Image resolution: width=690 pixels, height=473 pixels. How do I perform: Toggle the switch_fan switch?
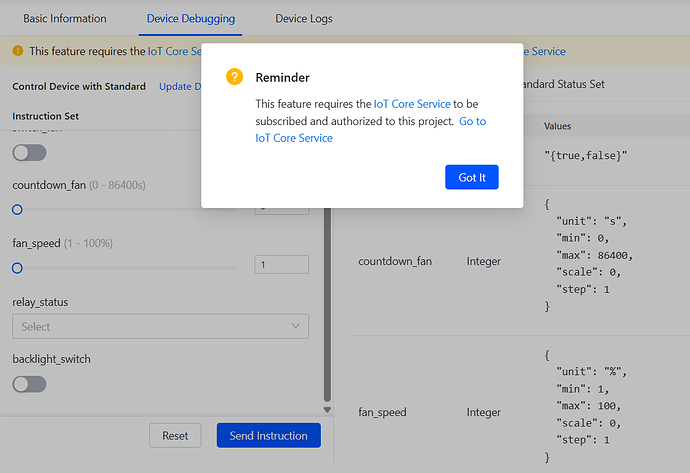(29, 153)
